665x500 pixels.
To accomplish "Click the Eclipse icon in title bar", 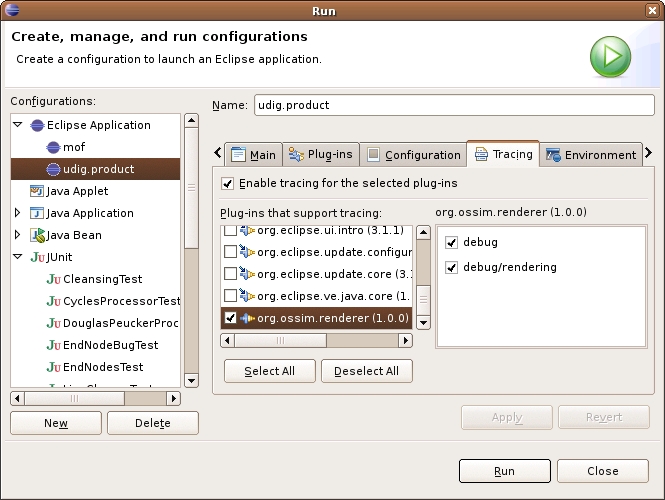I will [11, 10].
